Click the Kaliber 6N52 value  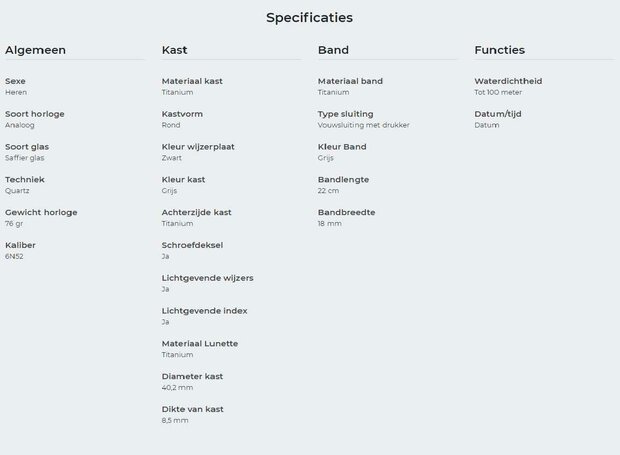pyautogui.click(x=14, y=256)
